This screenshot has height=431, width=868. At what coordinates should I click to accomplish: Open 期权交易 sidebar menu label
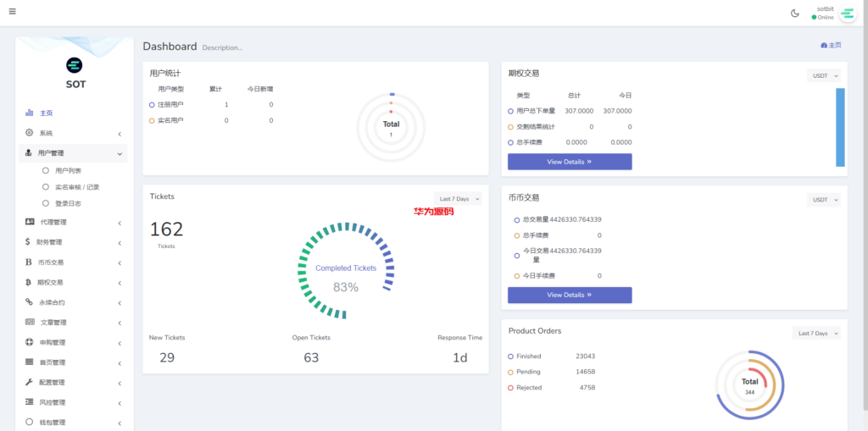tap(51, 282)
